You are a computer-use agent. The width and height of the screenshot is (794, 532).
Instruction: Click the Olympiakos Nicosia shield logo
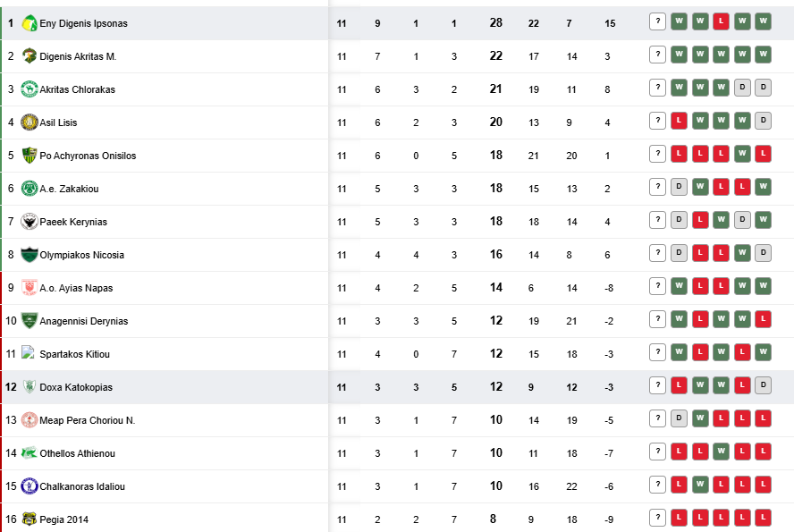pyautogui.click(x=30, y=255)
